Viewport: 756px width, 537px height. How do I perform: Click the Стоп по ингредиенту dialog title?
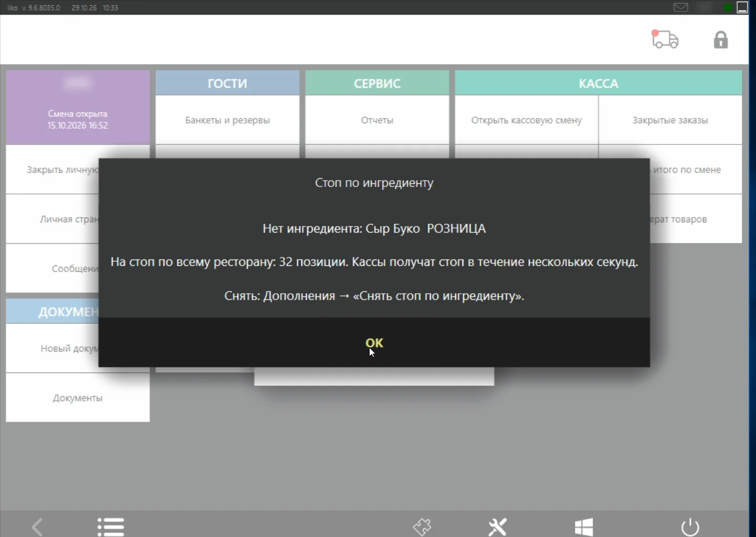point(374,183)
